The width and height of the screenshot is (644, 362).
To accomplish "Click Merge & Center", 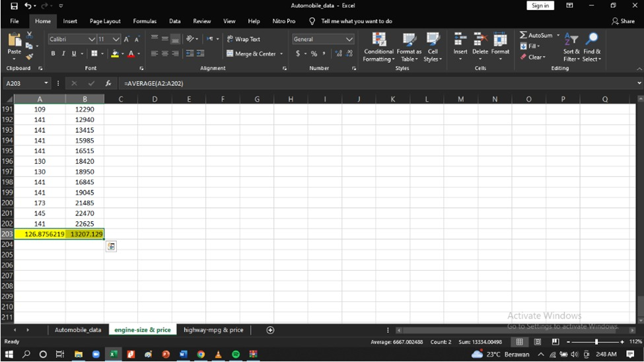I will click(251, 54).
